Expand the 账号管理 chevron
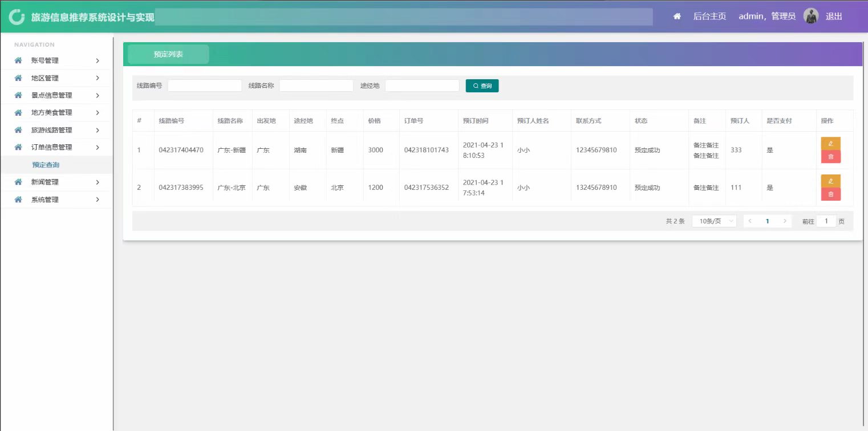 click(x=98, y=60)
